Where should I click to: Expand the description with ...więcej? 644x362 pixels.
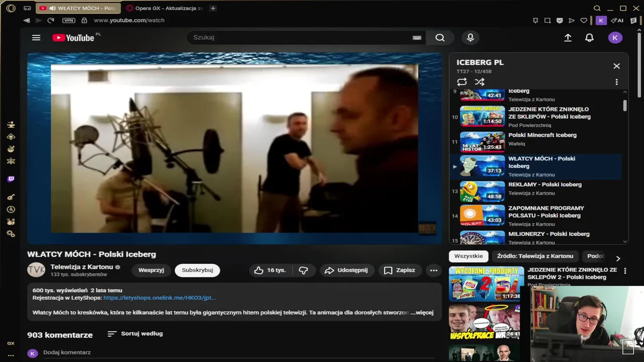point(422,312)
